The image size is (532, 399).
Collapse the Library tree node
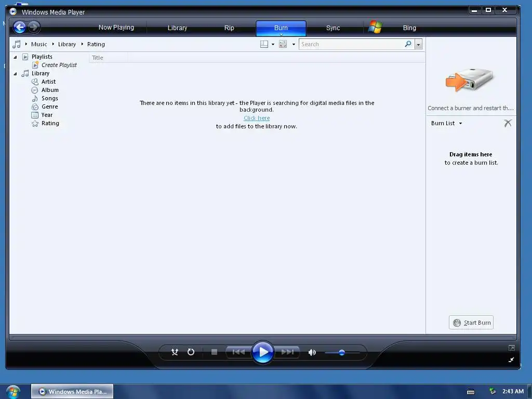click(x=15, y=74)
